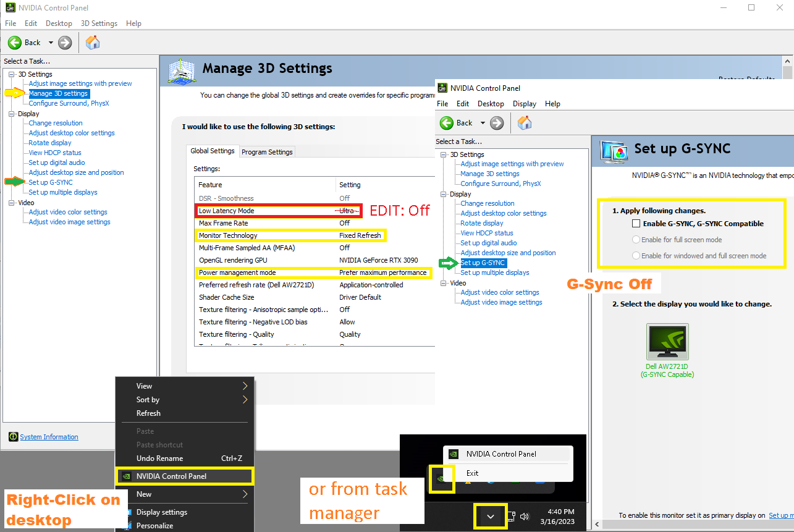Click Refresh in desktop context menu
Viewport: 794px width, 532px height.
(185, 413)
